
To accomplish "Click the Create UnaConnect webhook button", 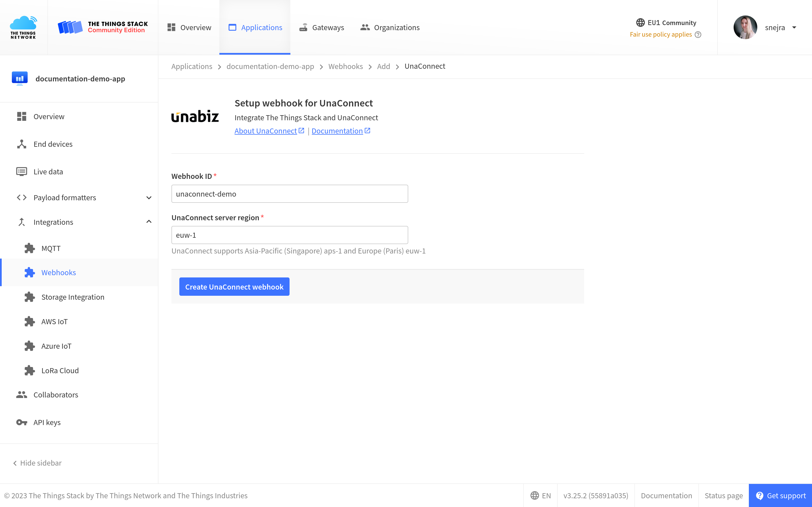I will [234, 286].
